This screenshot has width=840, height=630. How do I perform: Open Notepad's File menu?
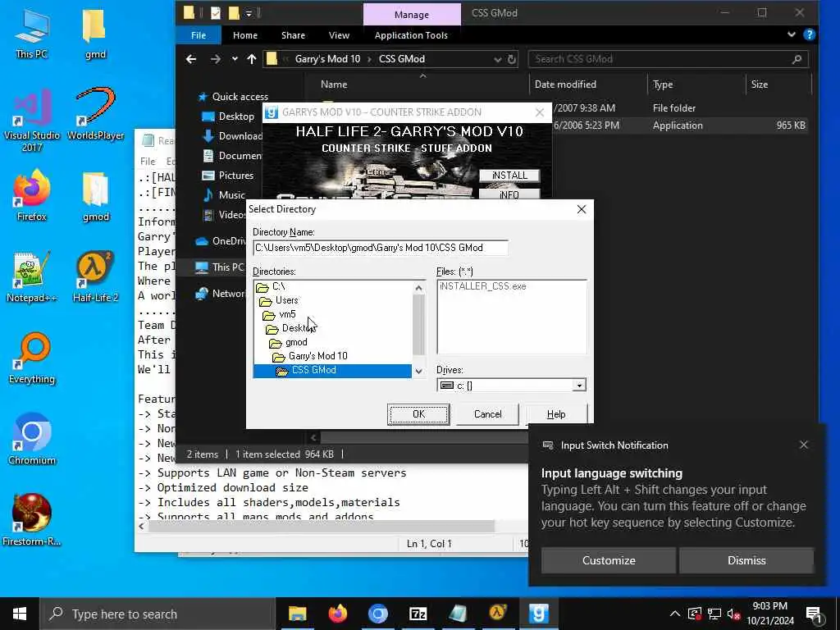tap(148, 162)
